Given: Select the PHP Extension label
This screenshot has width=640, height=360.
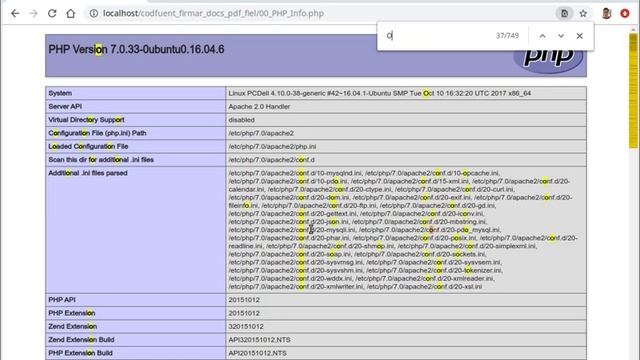Looking at the screenshot, I should tap(71, 313).
